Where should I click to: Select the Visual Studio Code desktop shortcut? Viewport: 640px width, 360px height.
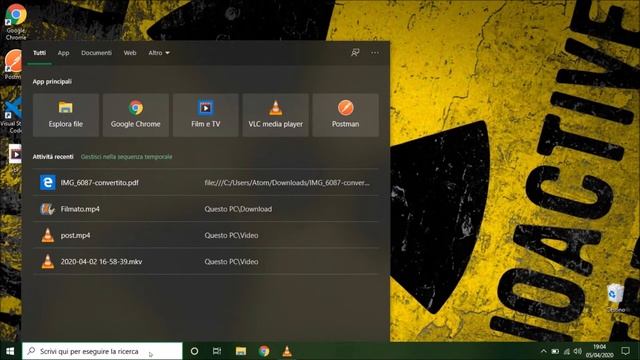coord(12,116)
